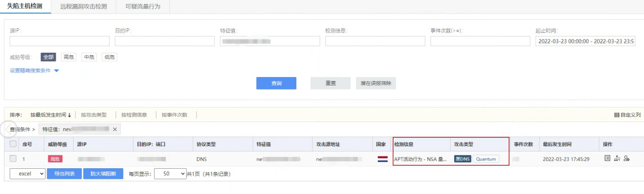Click the 最后发生时间 column header
Viewport: 644px width, 194px height.
coord(557,144)
